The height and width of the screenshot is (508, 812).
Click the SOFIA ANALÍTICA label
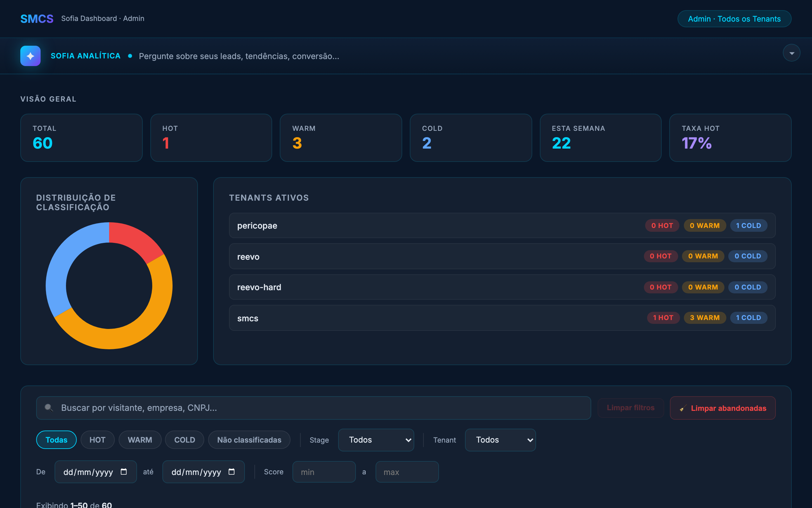tap(86, 56)
